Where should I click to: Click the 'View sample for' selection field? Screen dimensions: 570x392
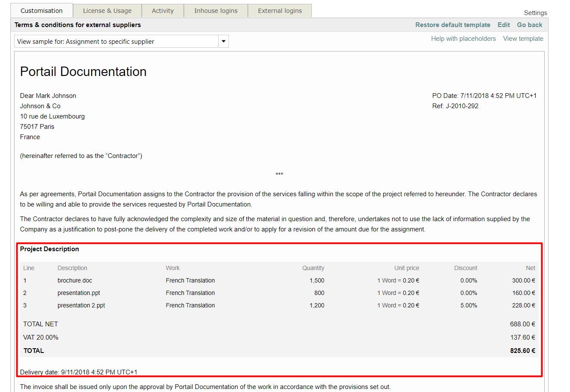point(116,42)
